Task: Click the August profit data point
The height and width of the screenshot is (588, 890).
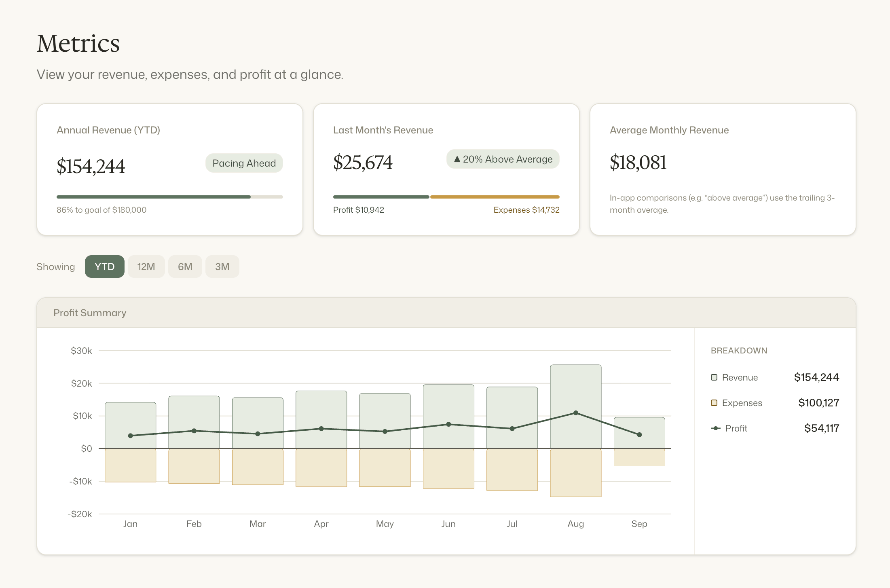Action: point(575,413)
